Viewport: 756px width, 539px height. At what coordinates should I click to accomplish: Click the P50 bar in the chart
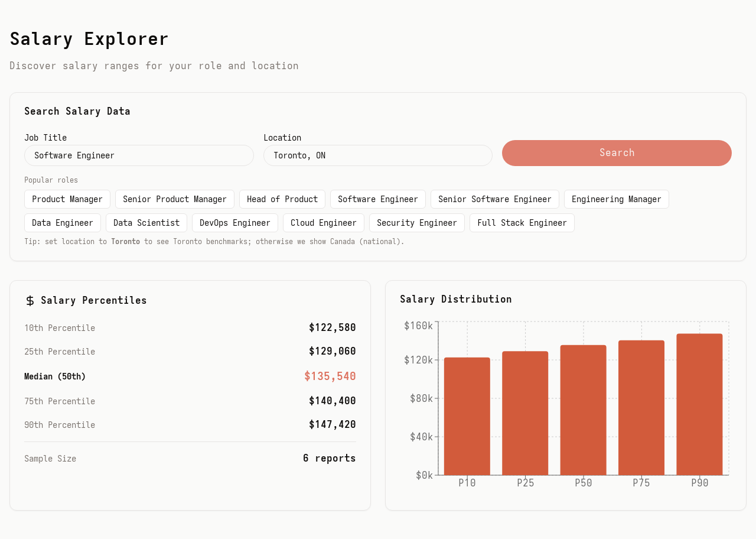coord(584,410)
